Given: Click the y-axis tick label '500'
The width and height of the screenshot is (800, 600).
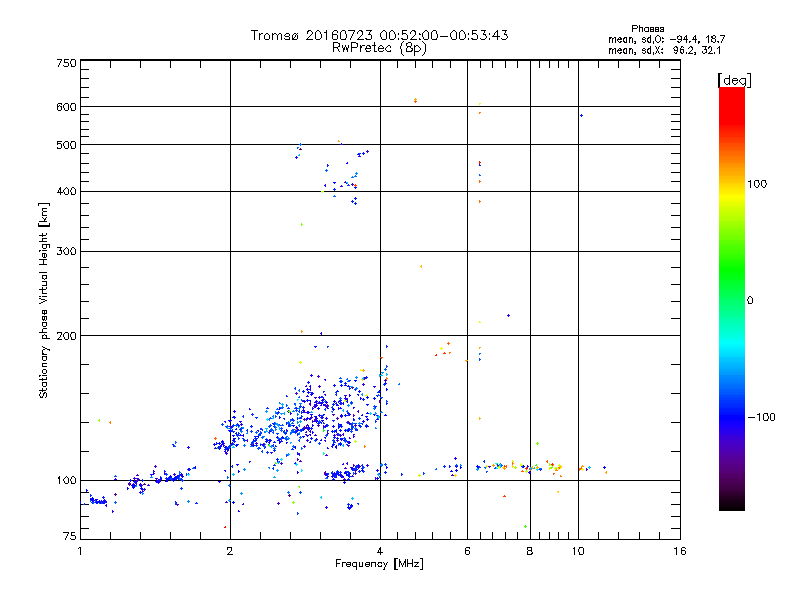Looking at the screenshot, I should click(x=66, y=145).
